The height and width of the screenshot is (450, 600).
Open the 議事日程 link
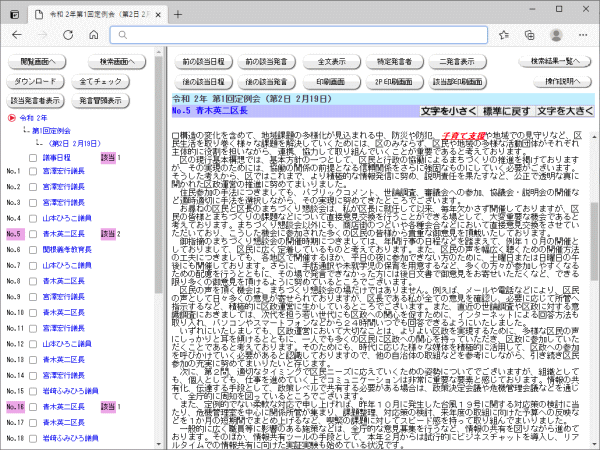tap(56, 158)
